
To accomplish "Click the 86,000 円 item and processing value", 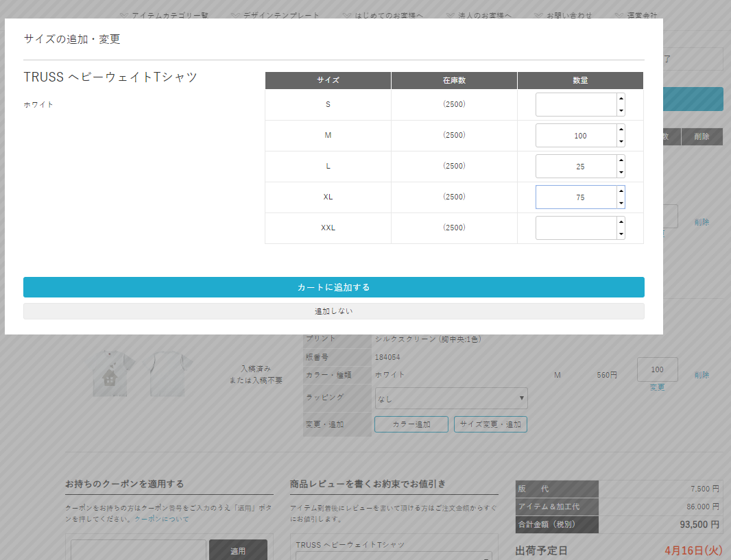I will (703, 507).
